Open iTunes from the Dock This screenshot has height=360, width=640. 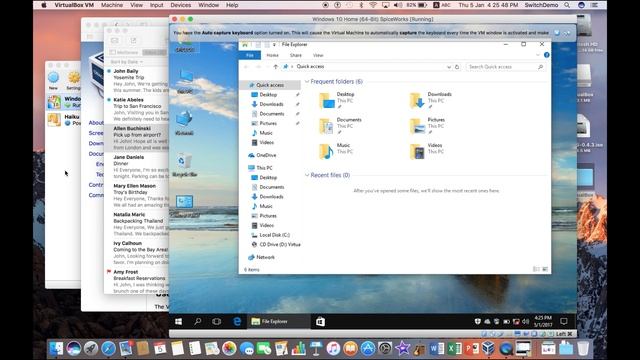[x=333, y=348]
